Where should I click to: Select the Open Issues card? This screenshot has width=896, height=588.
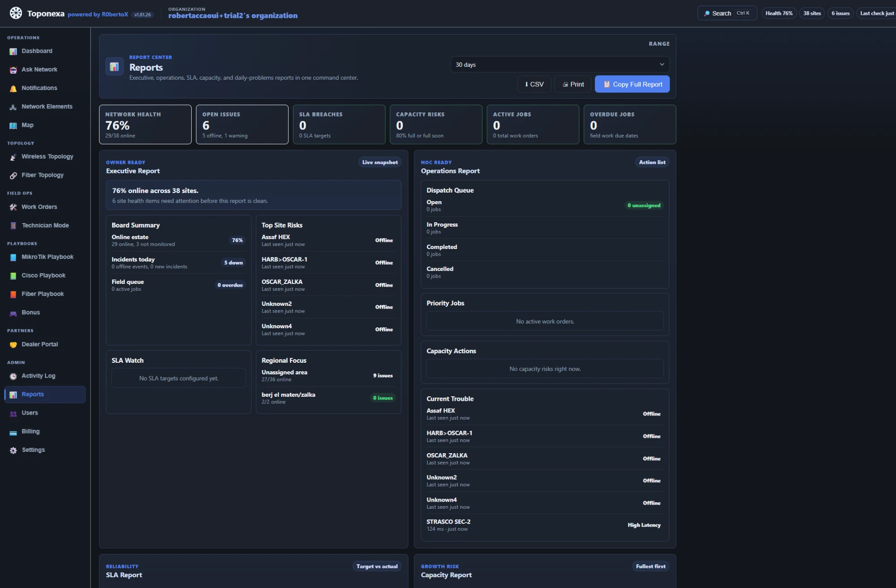pos(242,124)
